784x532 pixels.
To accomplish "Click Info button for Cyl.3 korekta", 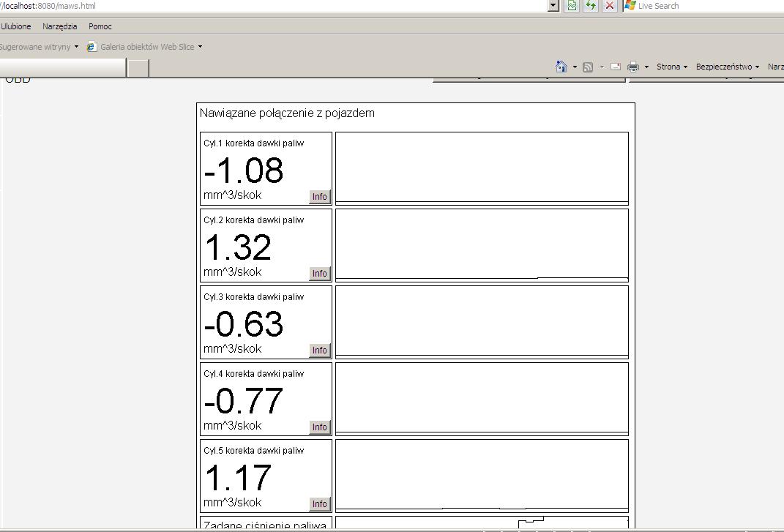I will click(319, 350).
